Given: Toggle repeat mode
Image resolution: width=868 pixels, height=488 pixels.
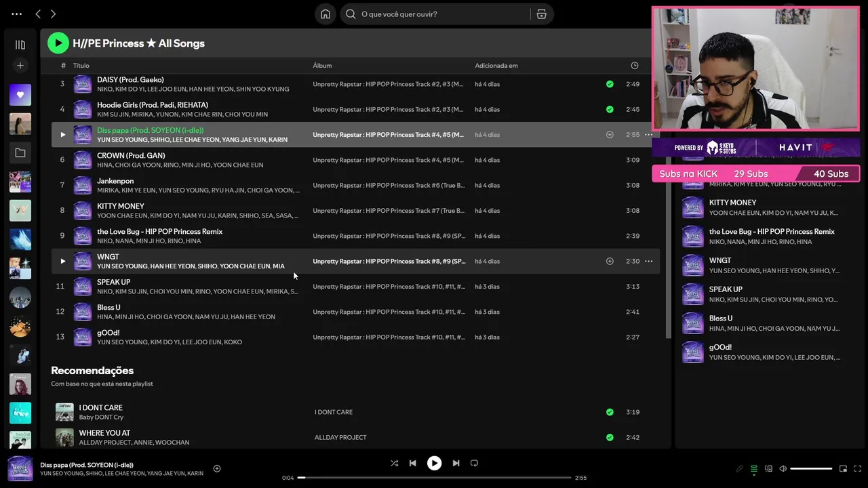Looking at the screenshot, I should pyautogui.click(x=474, y=463).
